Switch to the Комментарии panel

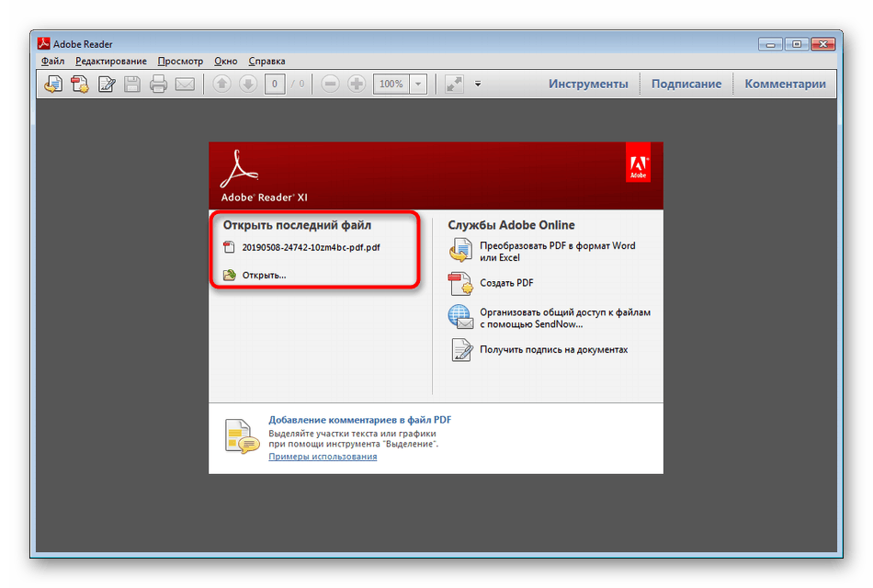click(x=786, y=83)
